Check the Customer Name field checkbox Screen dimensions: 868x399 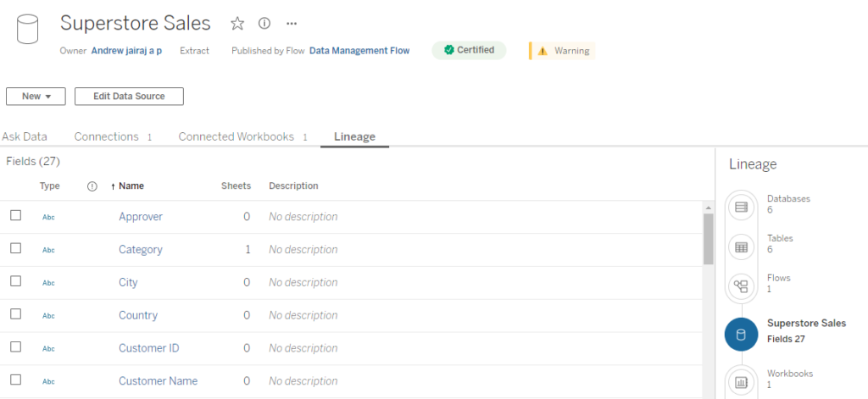[x=15, y=380]
